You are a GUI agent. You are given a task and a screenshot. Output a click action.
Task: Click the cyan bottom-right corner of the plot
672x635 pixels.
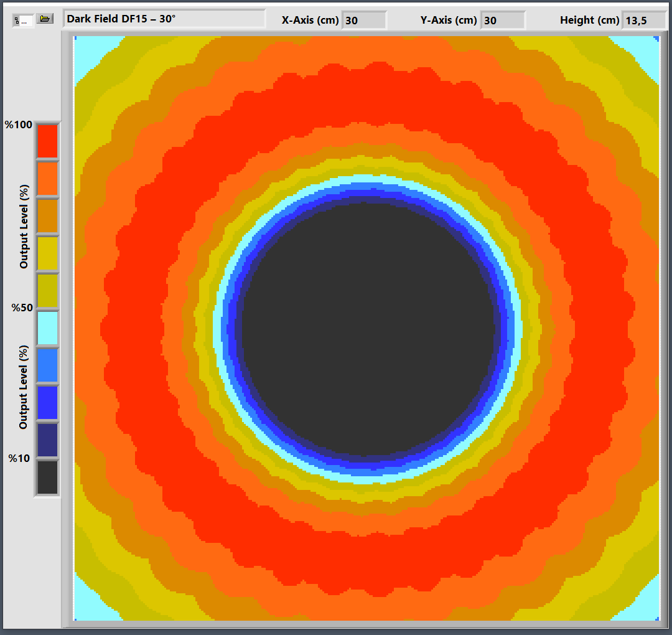click(647, 607)
